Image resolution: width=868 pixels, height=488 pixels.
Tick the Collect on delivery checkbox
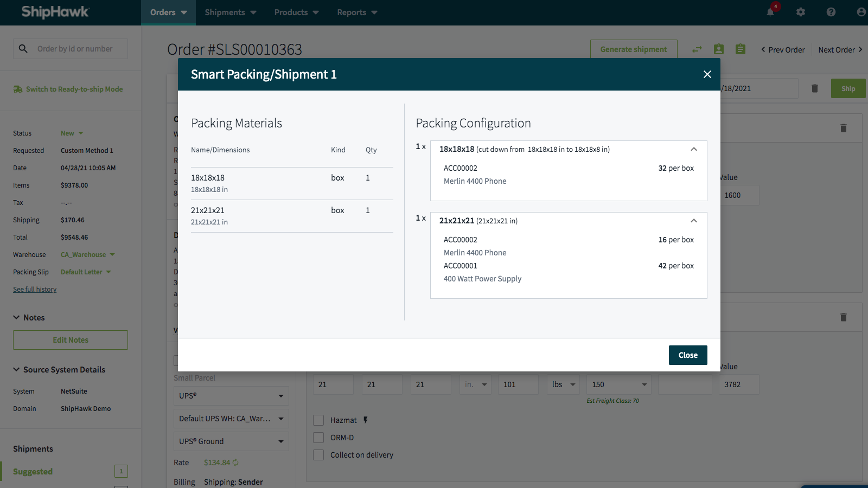(318, 455)
